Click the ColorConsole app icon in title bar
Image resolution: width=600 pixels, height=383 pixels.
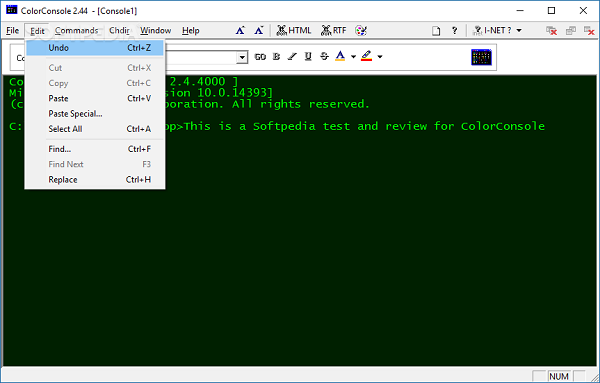[x=11, y=10]
